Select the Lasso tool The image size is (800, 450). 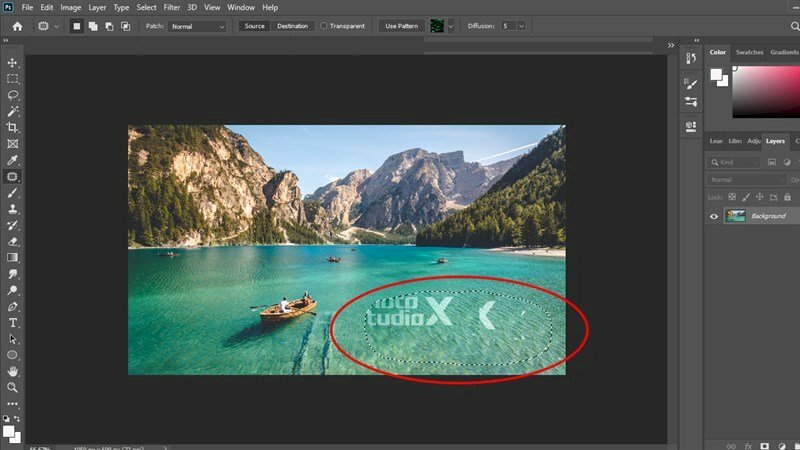[13, 95]
